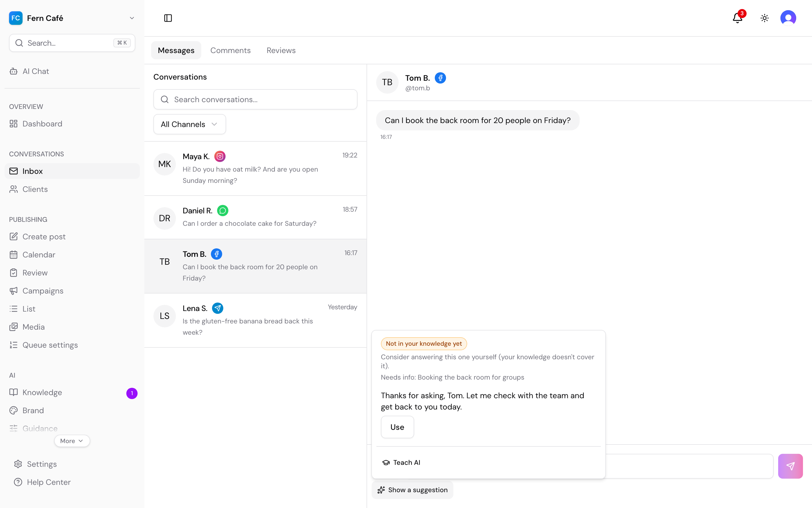Screen dimensions: 812x508
Task: Open Lena S. conversation
Action: [255, 321]
